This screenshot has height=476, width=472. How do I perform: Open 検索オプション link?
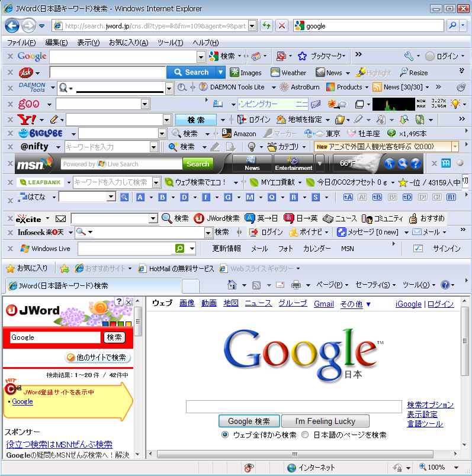pyautogui.click(x=431, y=405)
